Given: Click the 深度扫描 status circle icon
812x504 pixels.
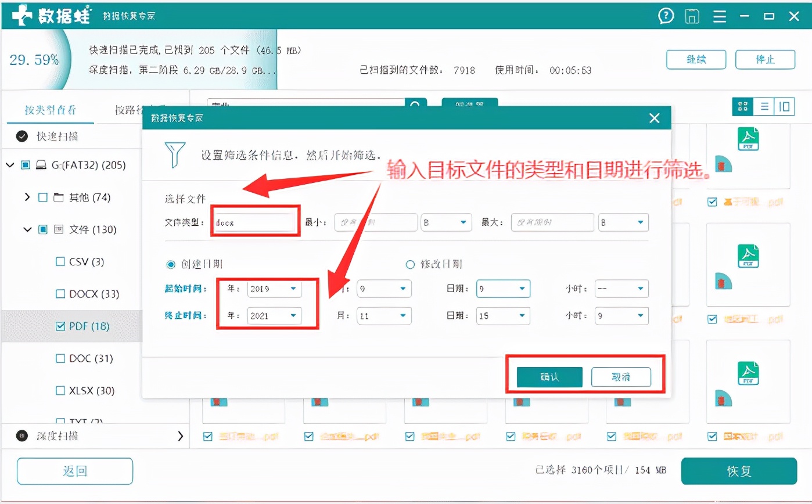Looking at the screenshot, I should [22, 436].
